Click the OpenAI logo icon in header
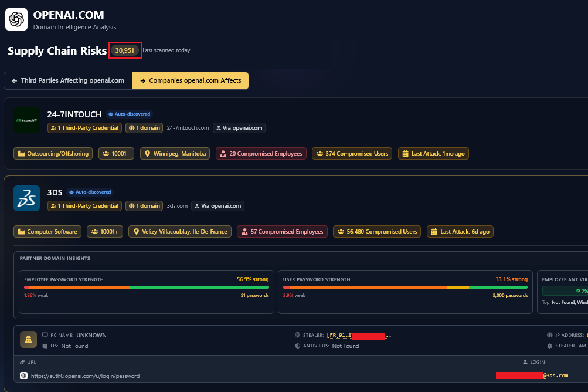Screen dimensions: 588x392 click(x=16, y=19)
